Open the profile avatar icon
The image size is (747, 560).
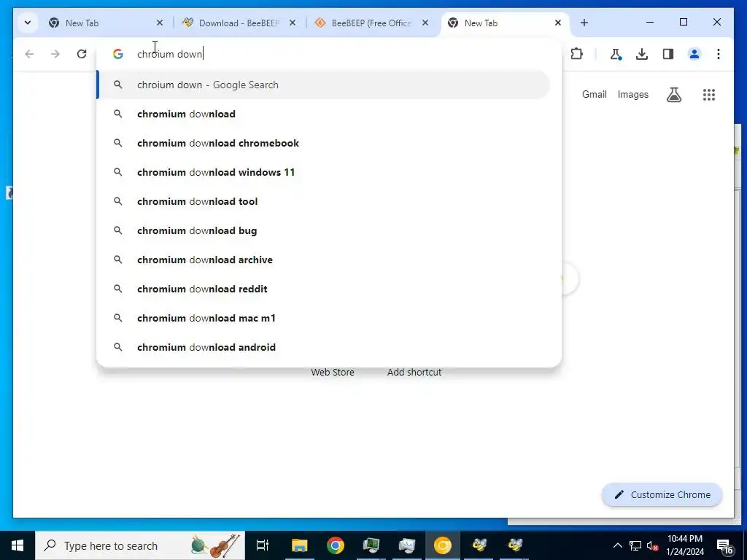pyautogui.click(x=694, y=54)
